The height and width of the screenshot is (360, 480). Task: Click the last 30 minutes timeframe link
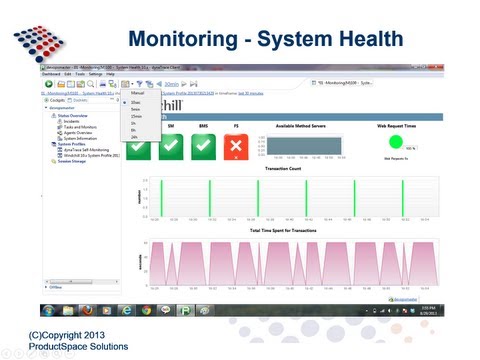point(251,93)
